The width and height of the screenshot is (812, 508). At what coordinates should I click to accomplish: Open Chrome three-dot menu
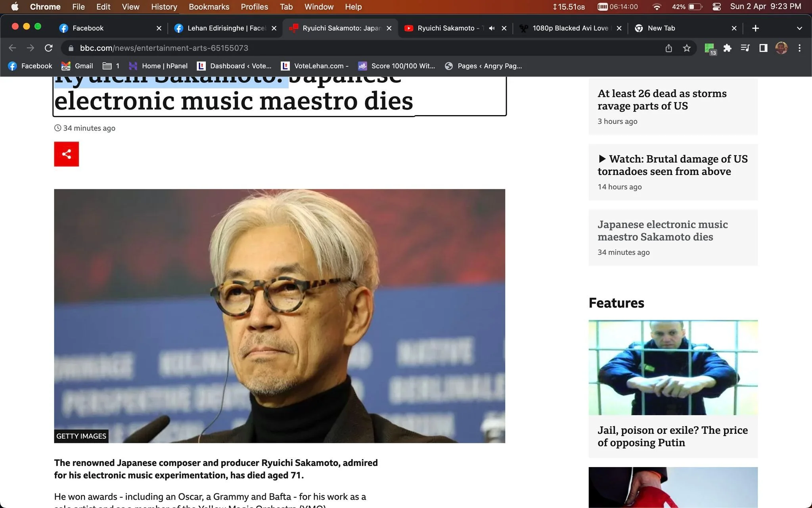point(799,48)
